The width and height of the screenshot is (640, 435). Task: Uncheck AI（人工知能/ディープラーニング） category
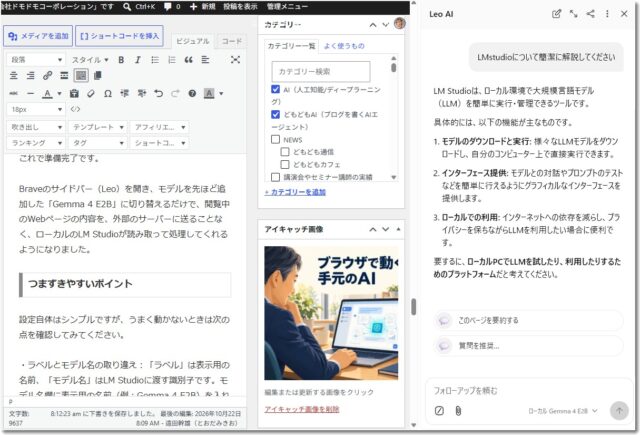[x=276, y=89]
